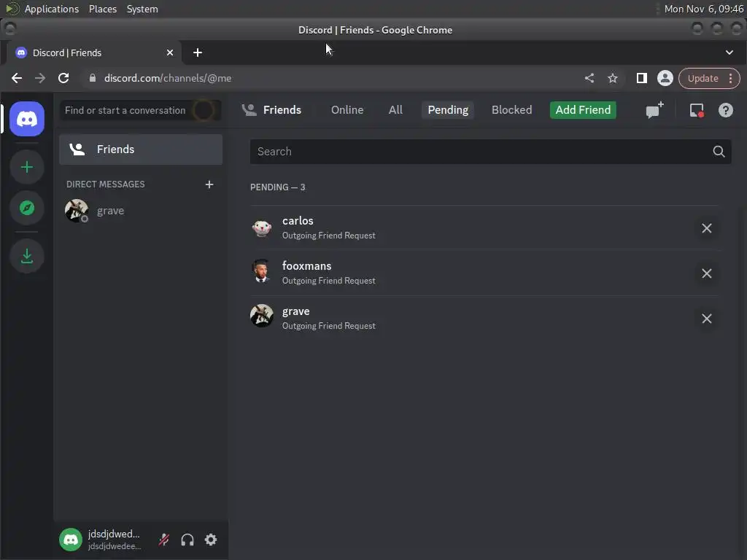Screen dimensions: 747x560
Task: Go forward in Chrome
Action: (x=40, y=78)
